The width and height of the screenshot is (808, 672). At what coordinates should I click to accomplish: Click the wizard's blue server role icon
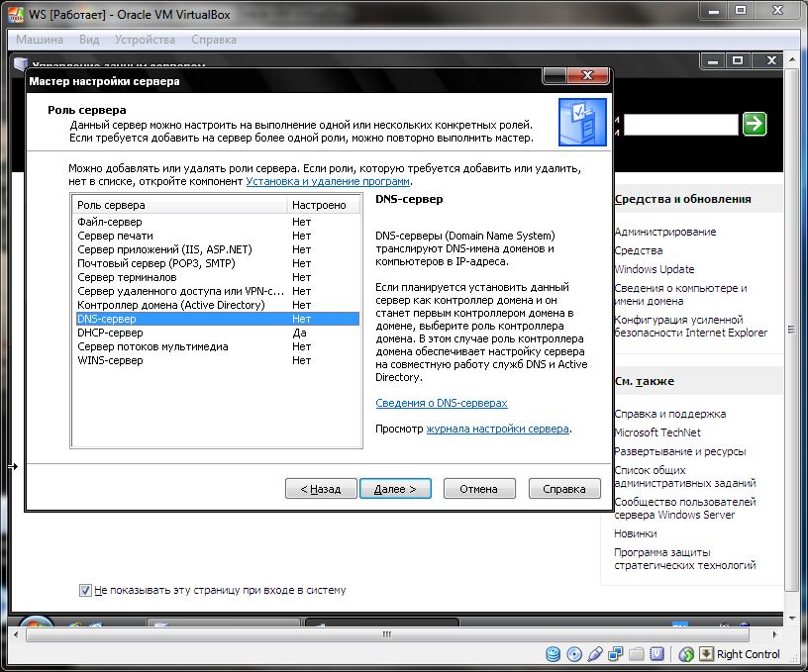[x=582, y=123]
